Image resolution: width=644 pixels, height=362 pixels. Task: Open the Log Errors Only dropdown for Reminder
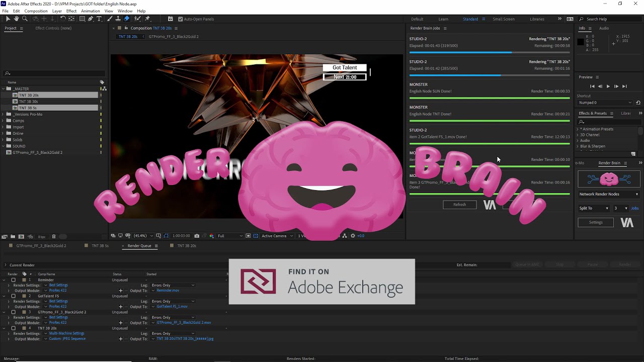point(173,285)
